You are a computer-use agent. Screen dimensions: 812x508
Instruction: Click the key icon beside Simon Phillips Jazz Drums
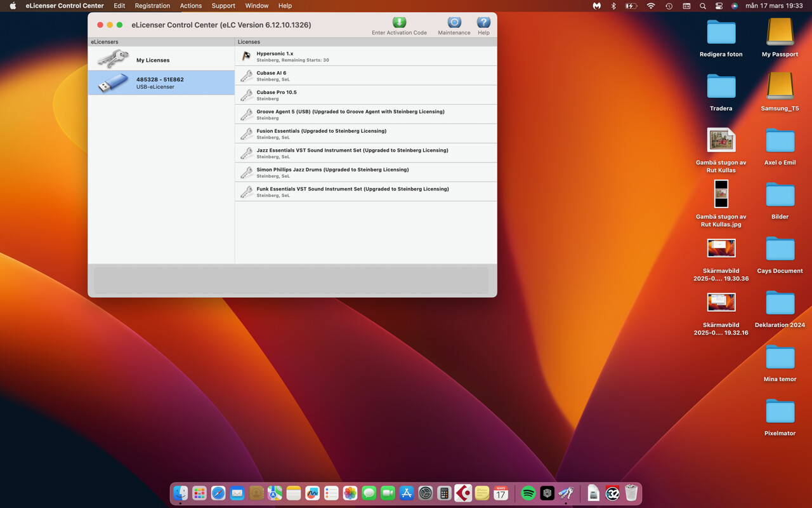tap(246, 173)
